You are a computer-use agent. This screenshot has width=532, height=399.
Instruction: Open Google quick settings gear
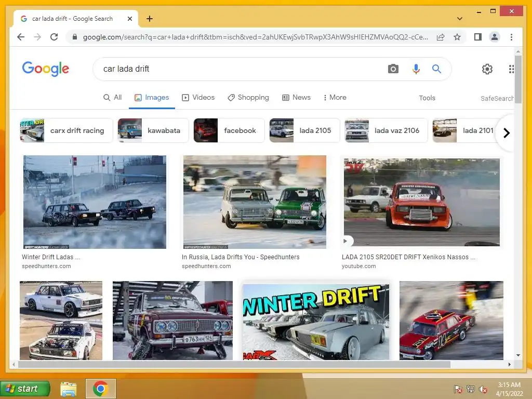487,69
